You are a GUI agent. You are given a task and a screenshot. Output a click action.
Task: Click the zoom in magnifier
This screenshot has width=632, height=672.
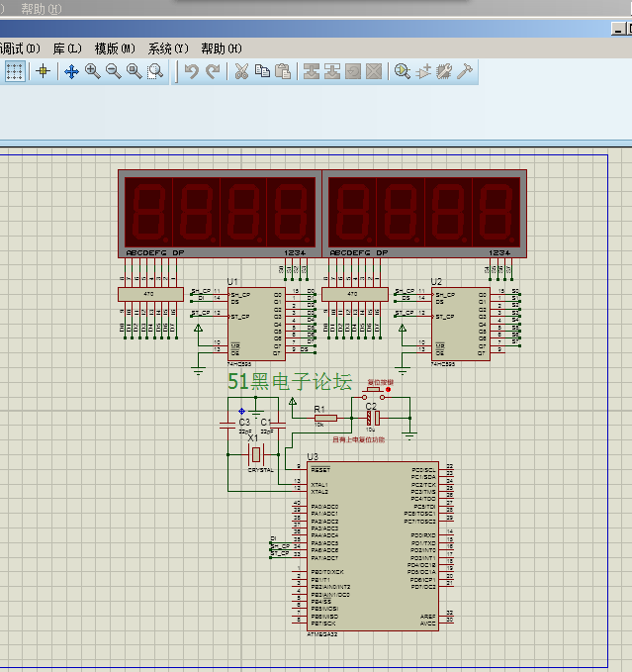(92, 71)
